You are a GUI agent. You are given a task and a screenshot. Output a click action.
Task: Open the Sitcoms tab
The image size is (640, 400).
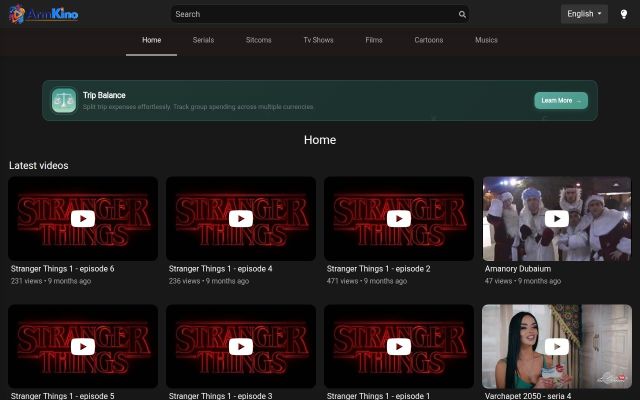coord(258,40)
